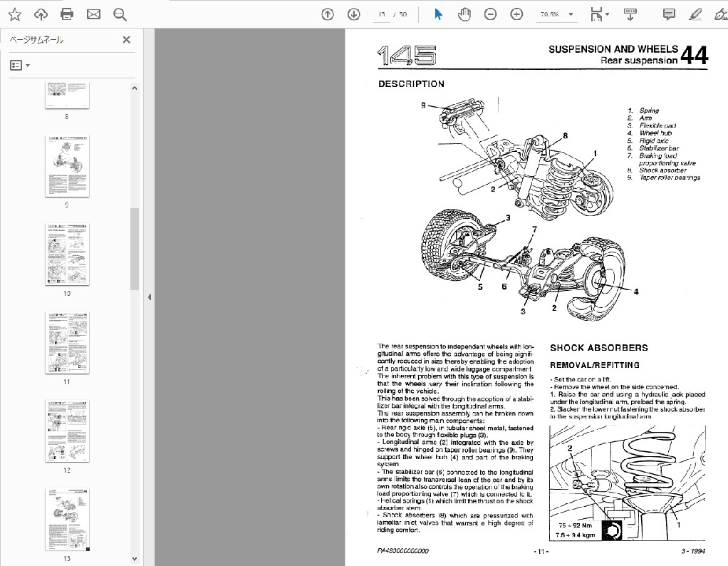This screenshot has height=566, width=728.
Task: Select page 13 thumbnail
Action: click(67, 519)
